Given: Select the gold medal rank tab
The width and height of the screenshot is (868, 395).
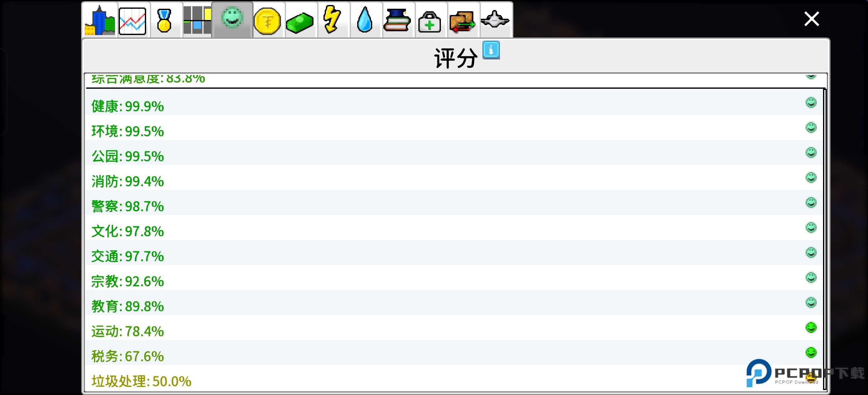Looking at the screenshot, I should [x=165, y=21].
